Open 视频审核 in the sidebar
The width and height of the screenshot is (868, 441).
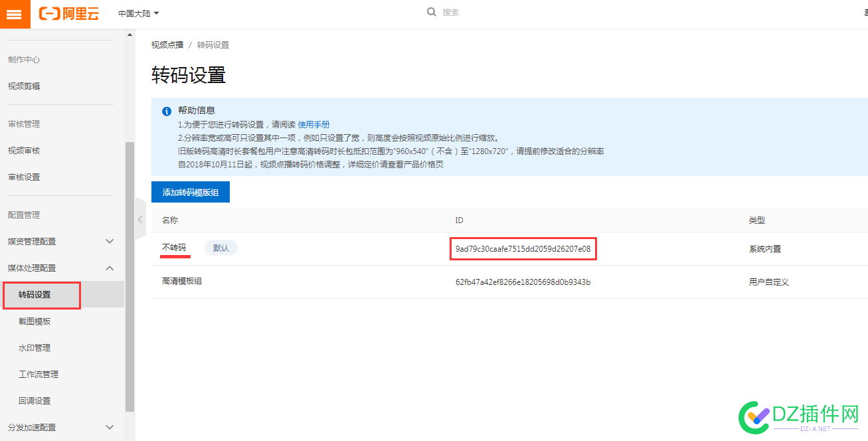(x=24, y=151)
